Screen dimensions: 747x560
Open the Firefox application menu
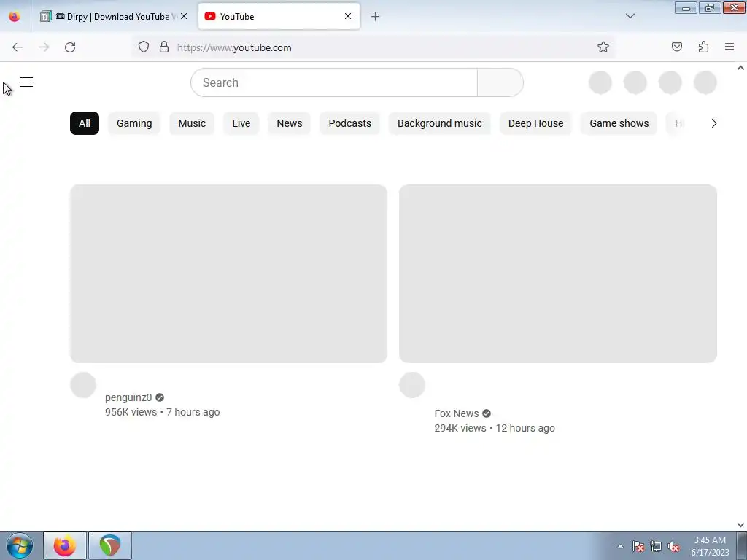[x=729, y=47]
